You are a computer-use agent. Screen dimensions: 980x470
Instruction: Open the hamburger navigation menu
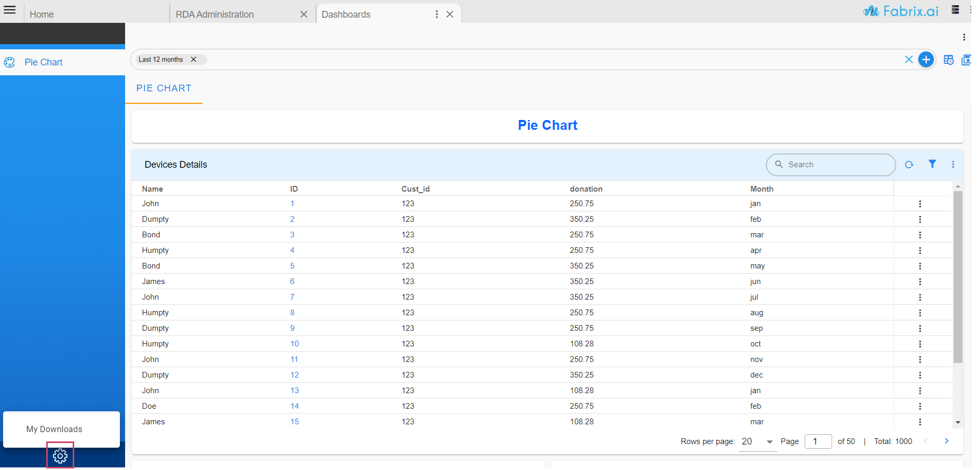pos(10,10)
